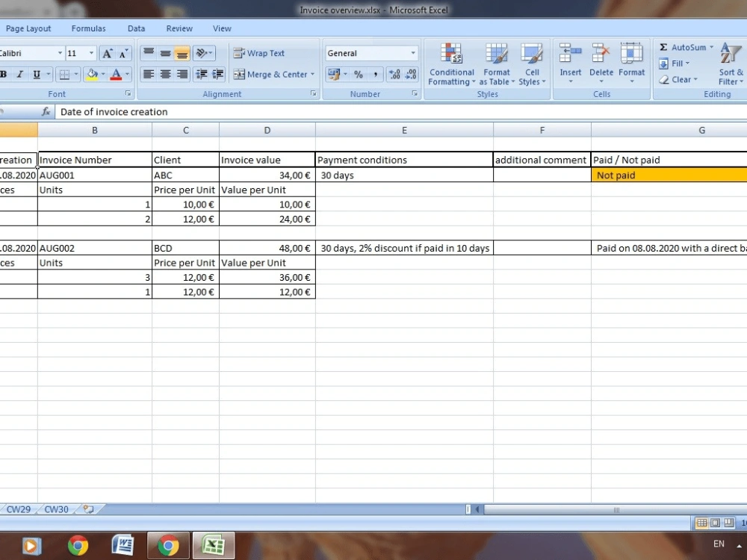Open Cell Styles gallery
Viewport: 747px width, 560px height.
(532, 64)
